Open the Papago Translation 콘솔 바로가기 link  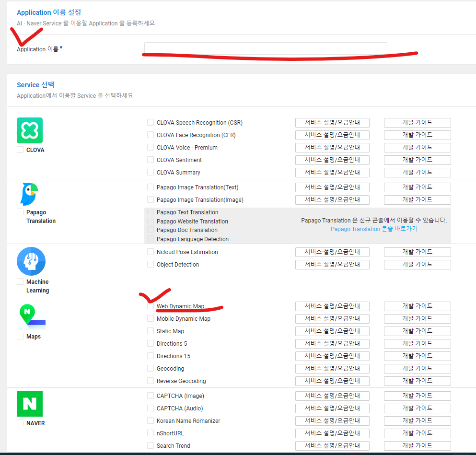(374, 229)
